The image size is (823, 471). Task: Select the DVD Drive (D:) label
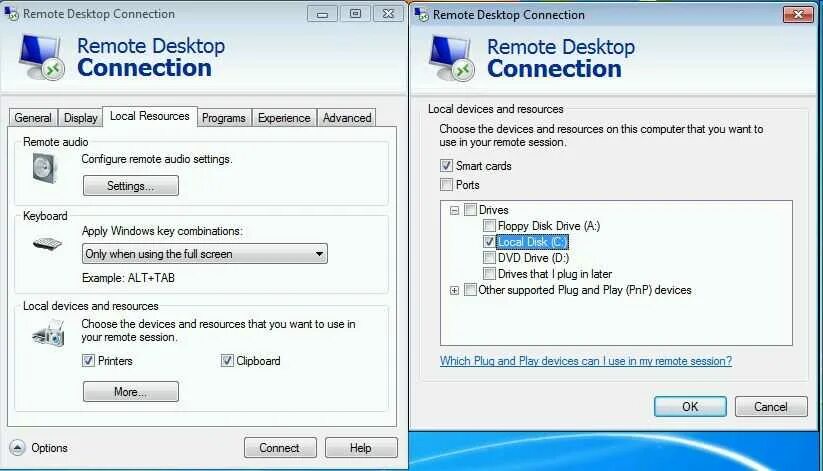pyautogui.click(x=533, y=258)
